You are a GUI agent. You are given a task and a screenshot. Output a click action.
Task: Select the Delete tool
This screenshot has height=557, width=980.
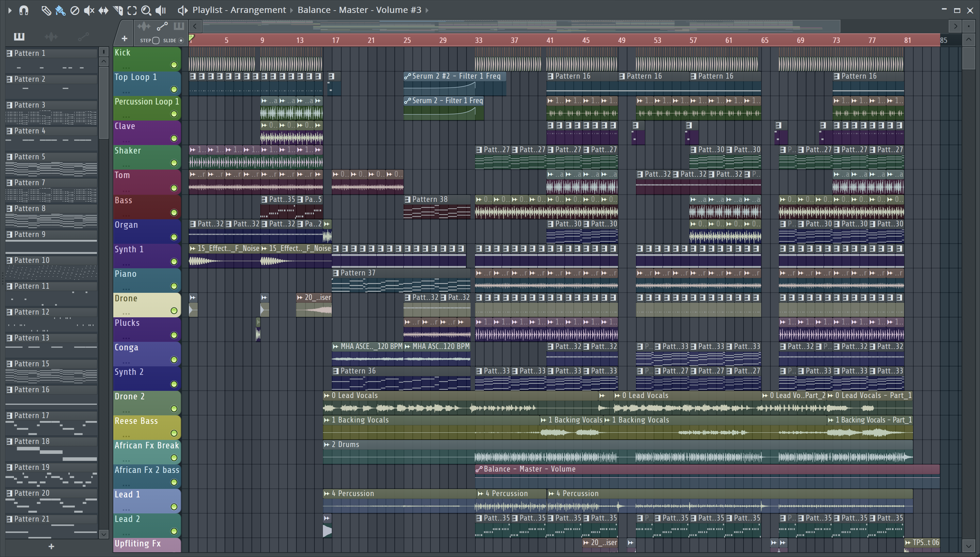tap(75, 10)
